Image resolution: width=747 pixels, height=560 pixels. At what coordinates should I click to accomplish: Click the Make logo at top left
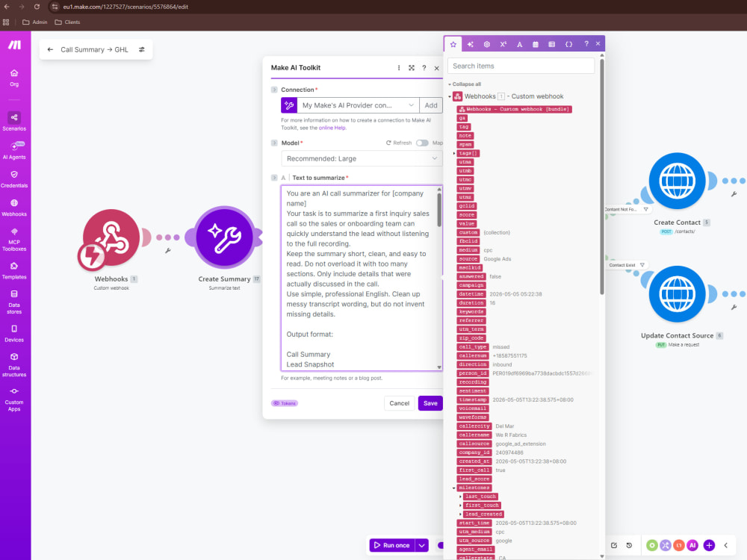click(15, 45)
